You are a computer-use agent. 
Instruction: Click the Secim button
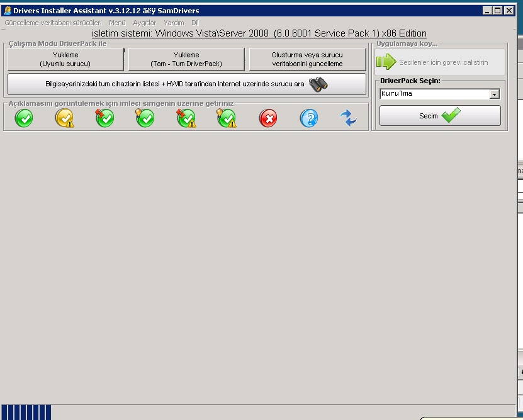[x=440, y=116]
